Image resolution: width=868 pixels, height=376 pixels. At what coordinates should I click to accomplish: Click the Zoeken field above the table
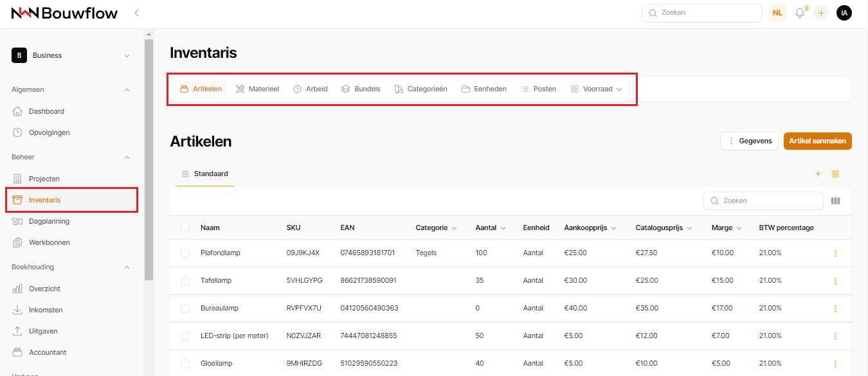pos(763,201)
